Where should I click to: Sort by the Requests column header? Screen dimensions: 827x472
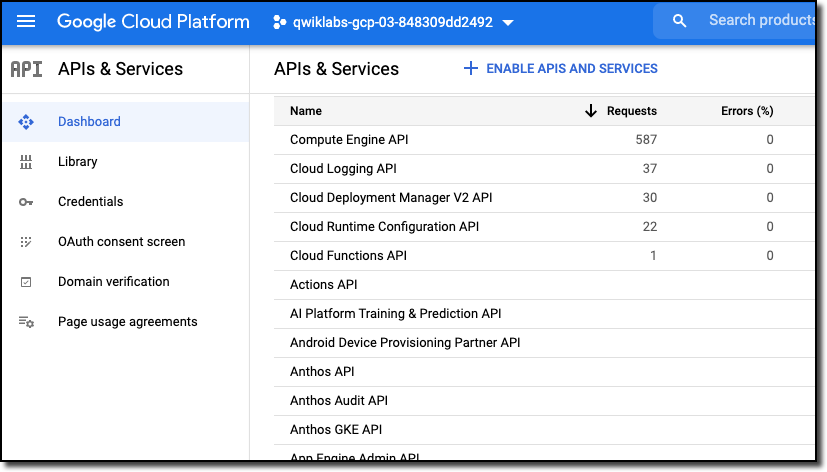tap(632, 111)
